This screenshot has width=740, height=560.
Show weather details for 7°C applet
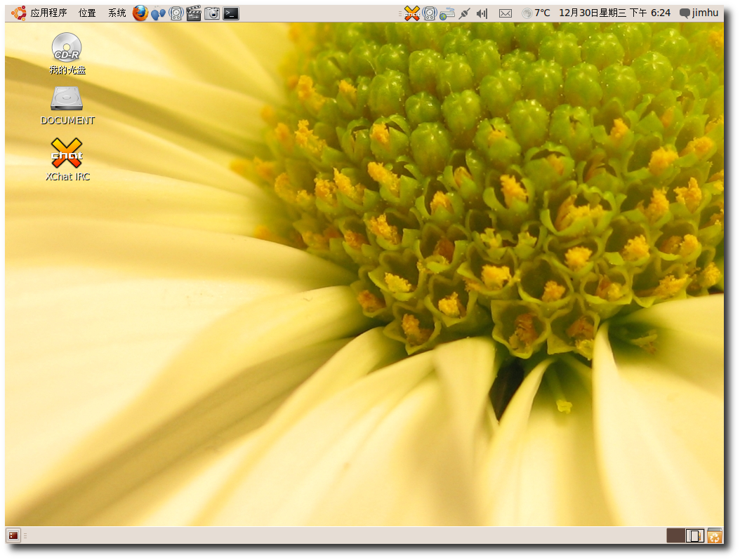pyautogui.click(x=536, y=13)
